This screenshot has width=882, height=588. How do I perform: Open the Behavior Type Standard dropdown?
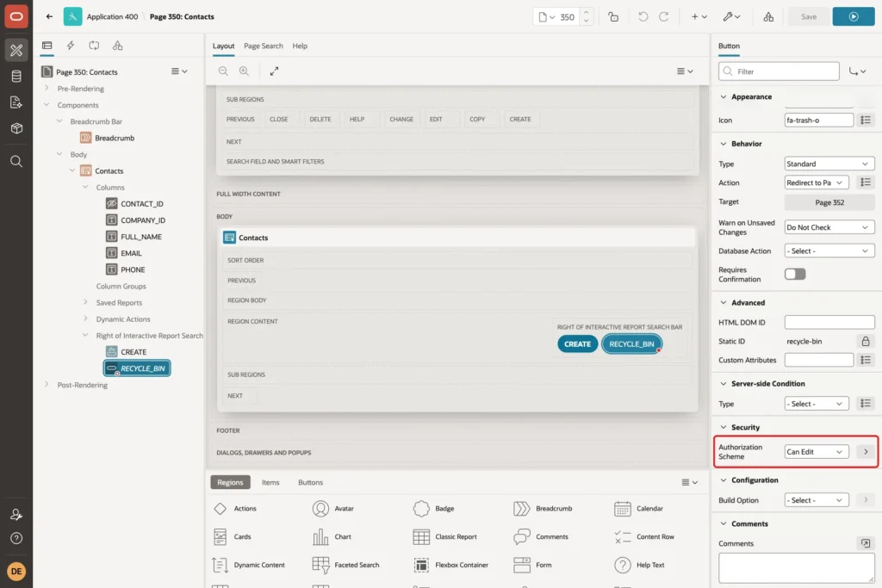click(829, 164)
